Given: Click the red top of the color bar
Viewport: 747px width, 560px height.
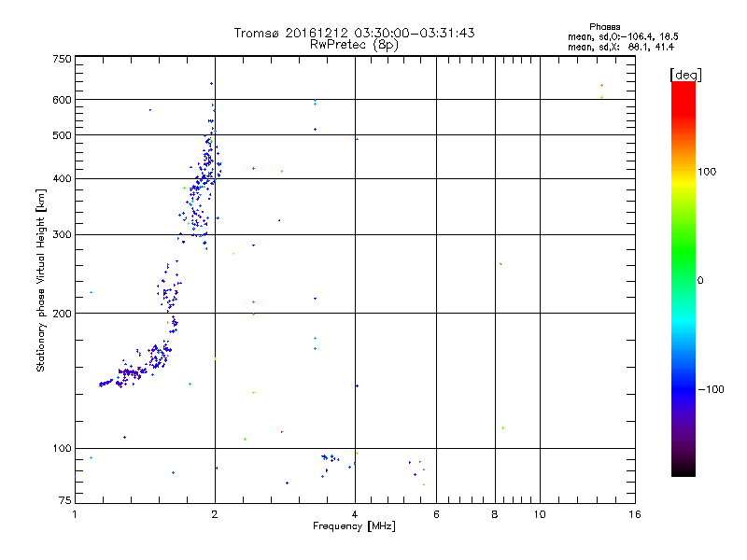Looking at the screenshot, I should pyautogui.click(x=684, y=91).
